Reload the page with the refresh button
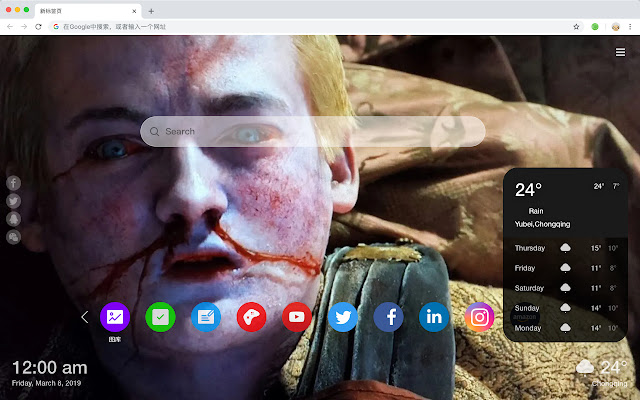The width and height of the screenshot is (640, 400). coord(38,27)
